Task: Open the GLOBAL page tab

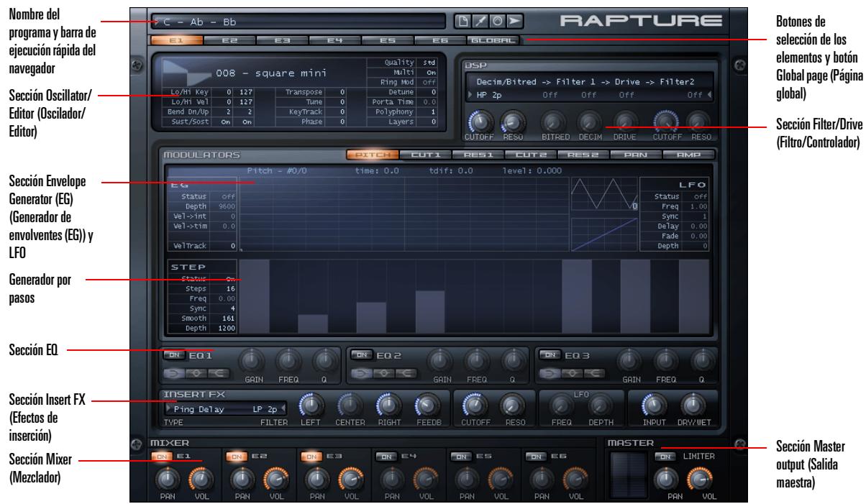Action: pyautogui.click(x=493, y=41)
